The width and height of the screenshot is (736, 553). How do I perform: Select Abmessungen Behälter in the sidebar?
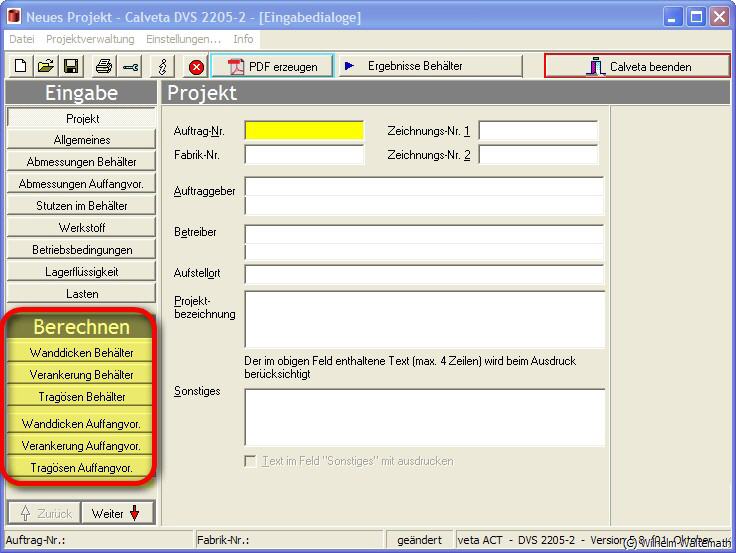point(82,162)
